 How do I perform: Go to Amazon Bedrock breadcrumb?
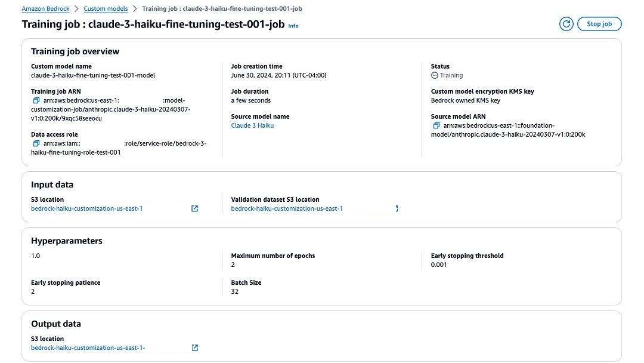coord(45,9)
